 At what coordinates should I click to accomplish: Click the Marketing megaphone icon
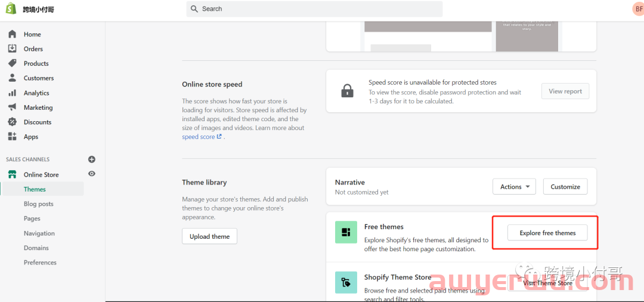click(x=13, y=107)
